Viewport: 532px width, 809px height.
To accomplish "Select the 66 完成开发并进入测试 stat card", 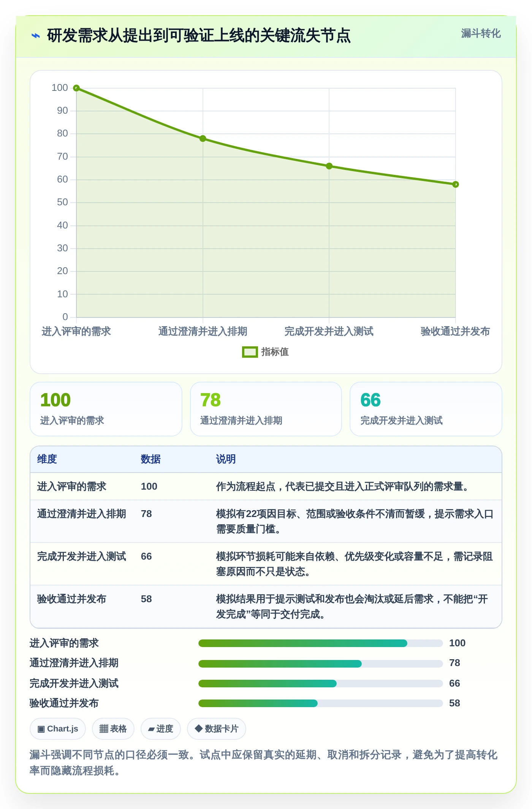I will tap(426, 409).
